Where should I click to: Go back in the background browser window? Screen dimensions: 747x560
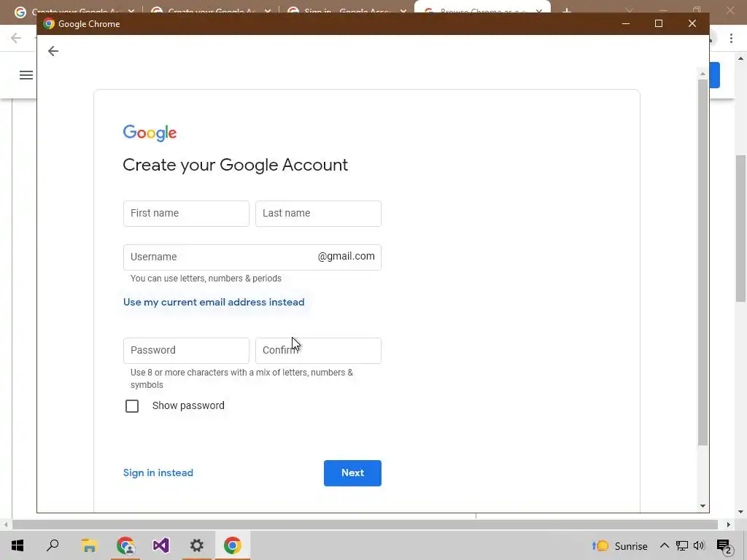click(x=16, y=38)
